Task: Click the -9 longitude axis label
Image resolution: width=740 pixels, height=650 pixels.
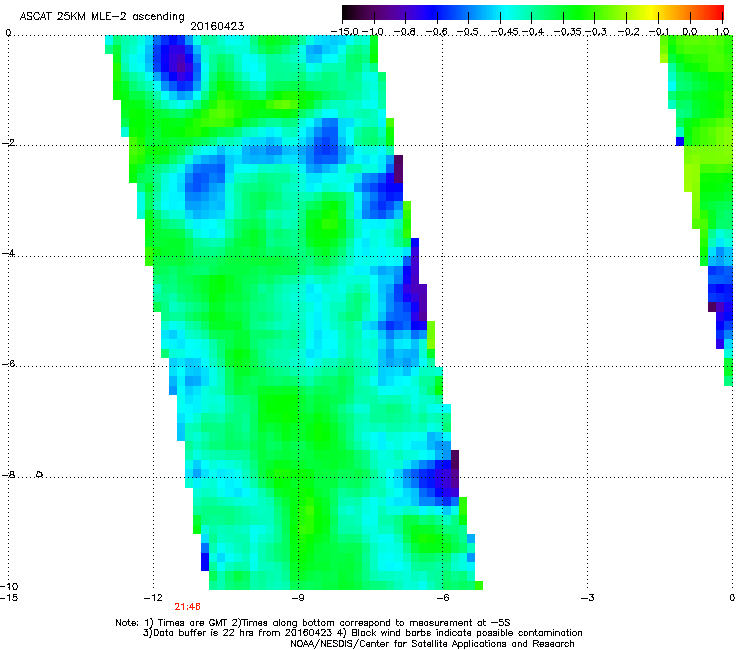Action: point(297,598)
